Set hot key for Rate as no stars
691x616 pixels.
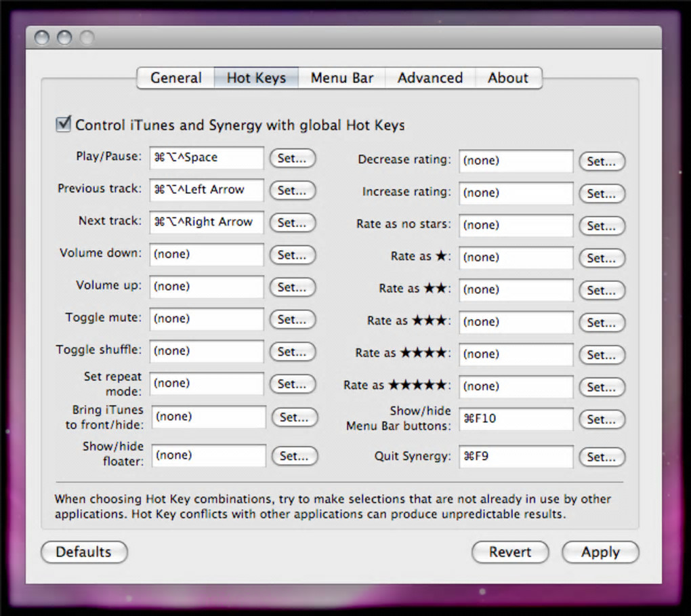point(602,225)
